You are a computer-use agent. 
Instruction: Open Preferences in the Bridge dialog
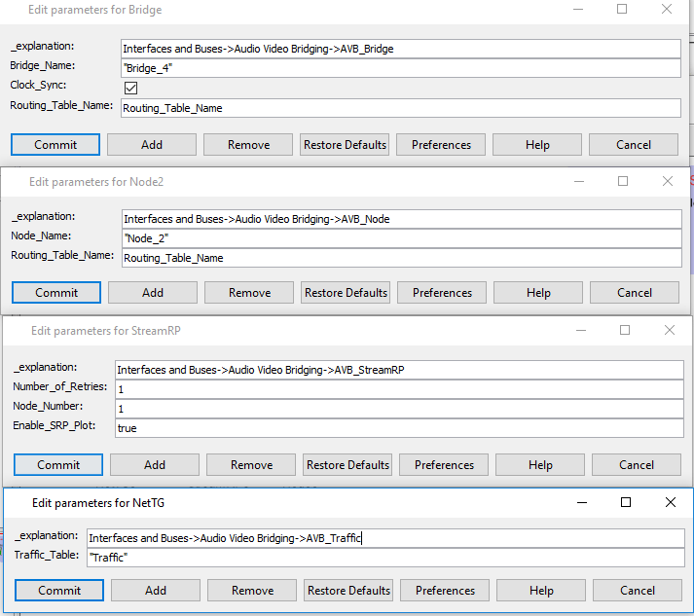coord(441,145)
